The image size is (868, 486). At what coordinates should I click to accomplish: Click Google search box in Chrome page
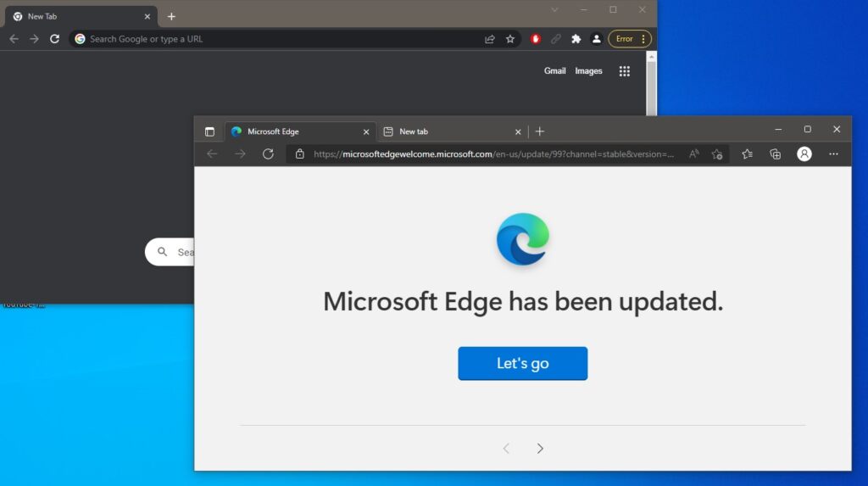click(x=170, y=252)
